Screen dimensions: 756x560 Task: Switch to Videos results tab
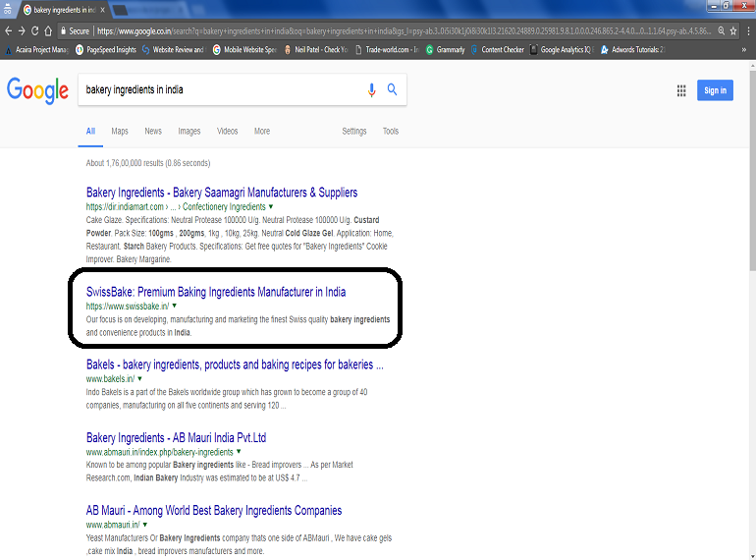click(x=227, y=132)
